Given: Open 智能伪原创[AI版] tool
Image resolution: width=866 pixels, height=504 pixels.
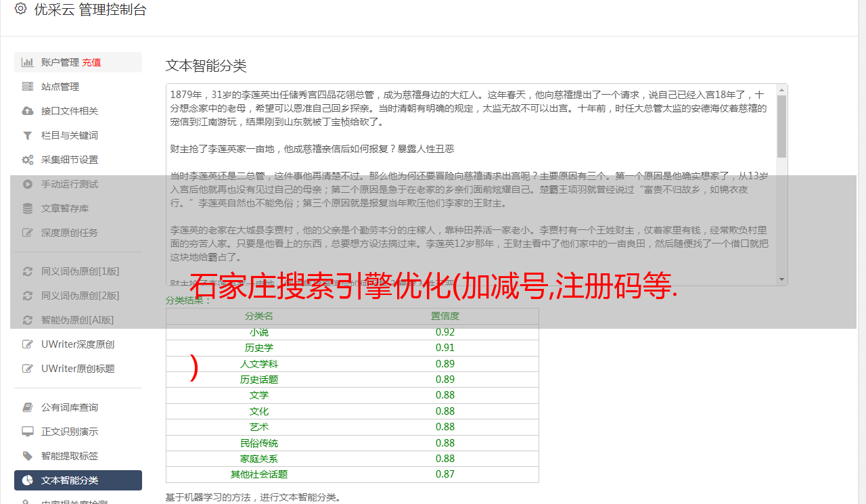Looking at the screenshot, I should (78, 320).
